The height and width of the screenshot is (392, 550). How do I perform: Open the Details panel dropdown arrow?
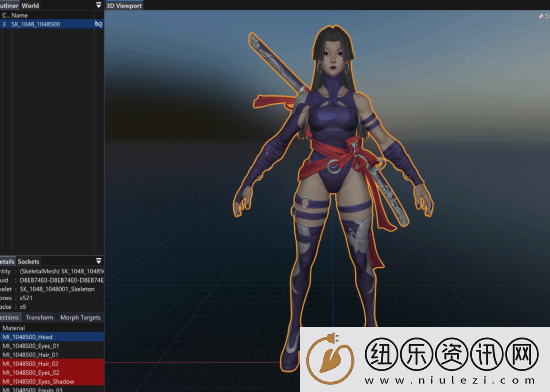tap(99, 261)
